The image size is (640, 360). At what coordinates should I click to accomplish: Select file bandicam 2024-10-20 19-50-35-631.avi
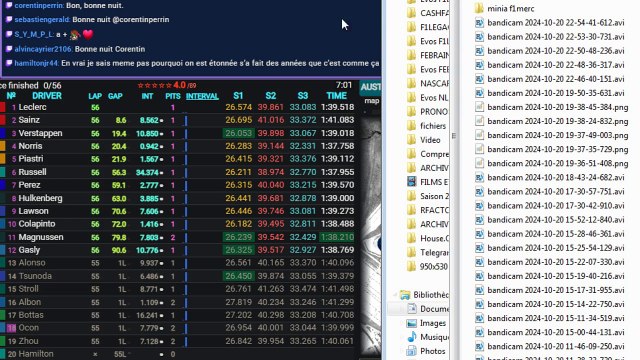[x=550, y=93]
